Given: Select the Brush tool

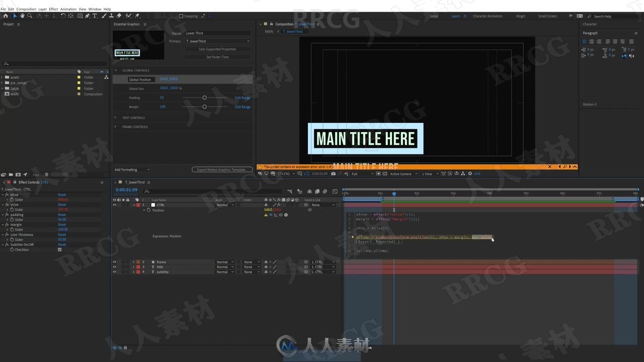Looking at the screenshot, I should pyautogui.click(x=103, y=16).
